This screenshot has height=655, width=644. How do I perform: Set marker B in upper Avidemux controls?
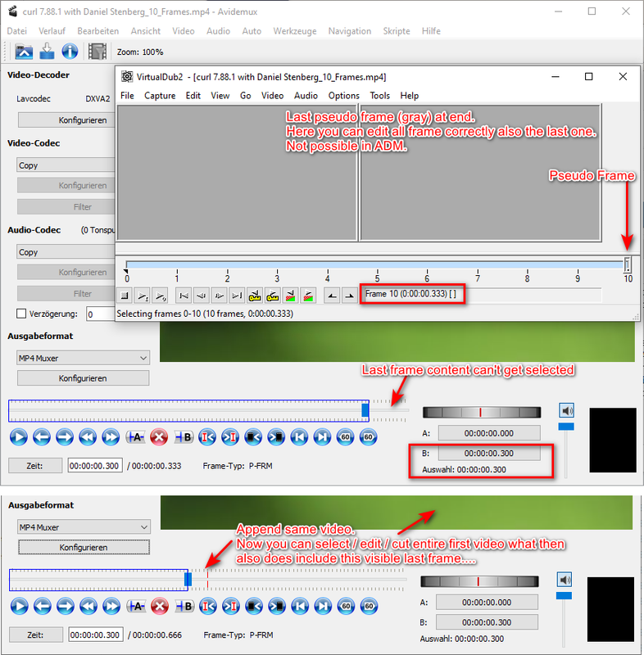(x=184, y=437)
